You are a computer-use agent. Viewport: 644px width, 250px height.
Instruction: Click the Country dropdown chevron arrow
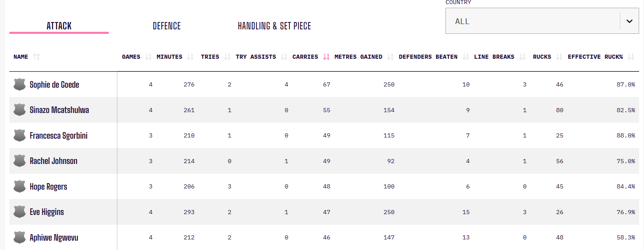coord(629,21)
